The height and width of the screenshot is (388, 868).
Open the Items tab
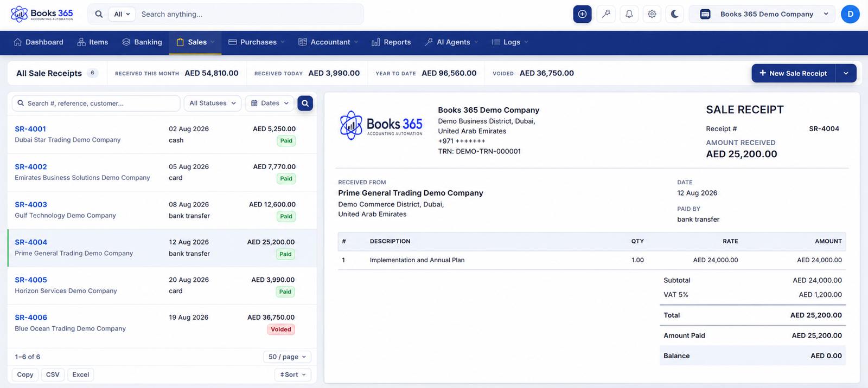point(93,42)
